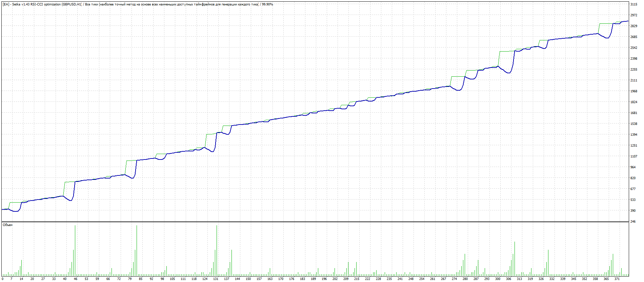The image size is (644, 282).
Task: Select the 1824 balance axis label
Action: click(x=634, y=102)
